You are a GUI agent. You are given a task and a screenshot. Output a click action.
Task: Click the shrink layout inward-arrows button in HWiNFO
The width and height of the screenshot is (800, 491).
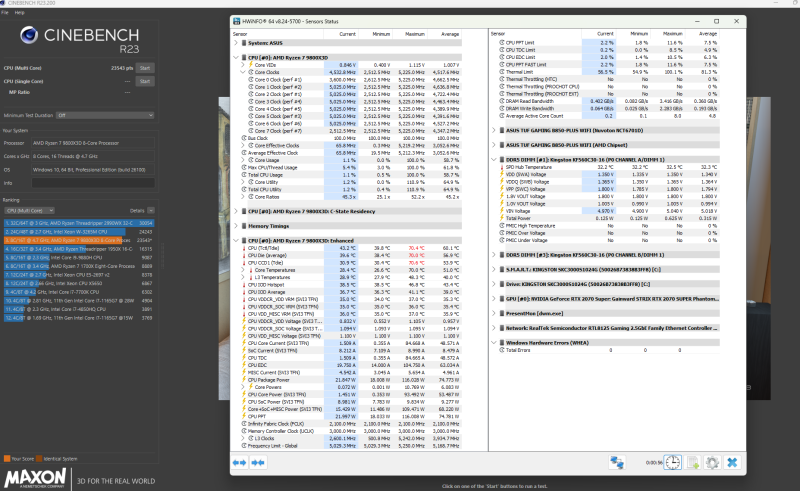258,462
